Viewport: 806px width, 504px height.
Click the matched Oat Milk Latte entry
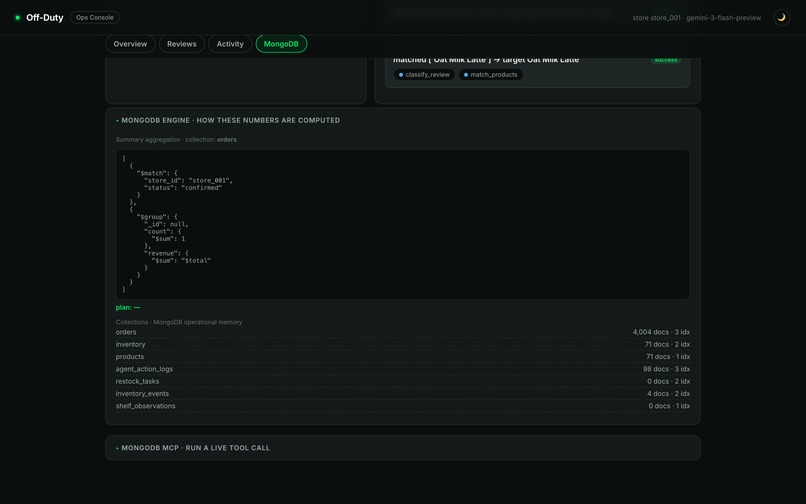537,72
